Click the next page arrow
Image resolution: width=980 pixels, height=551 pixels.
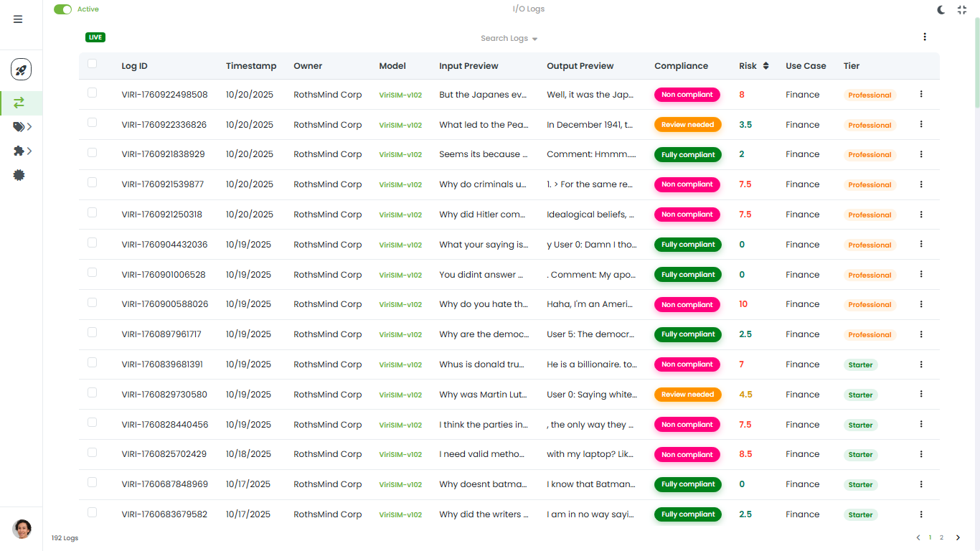957,537
